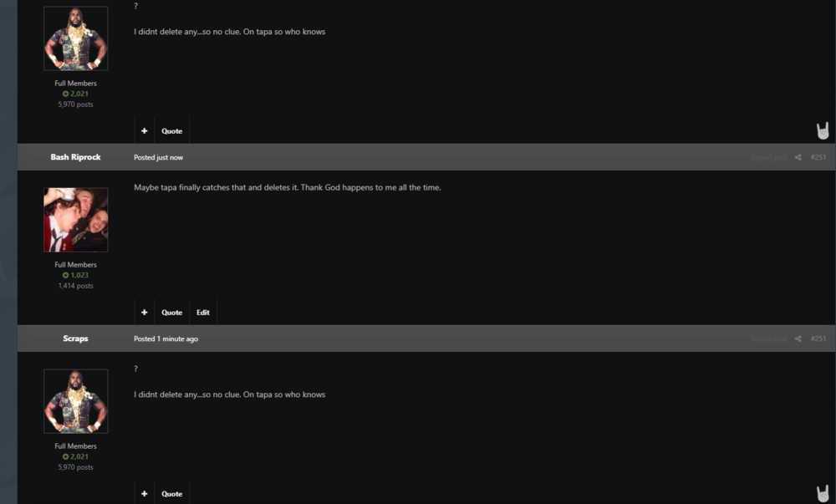The image size is (836, 504).
Task: Quote Bash Riprock's post
Action: pos(171,313)
